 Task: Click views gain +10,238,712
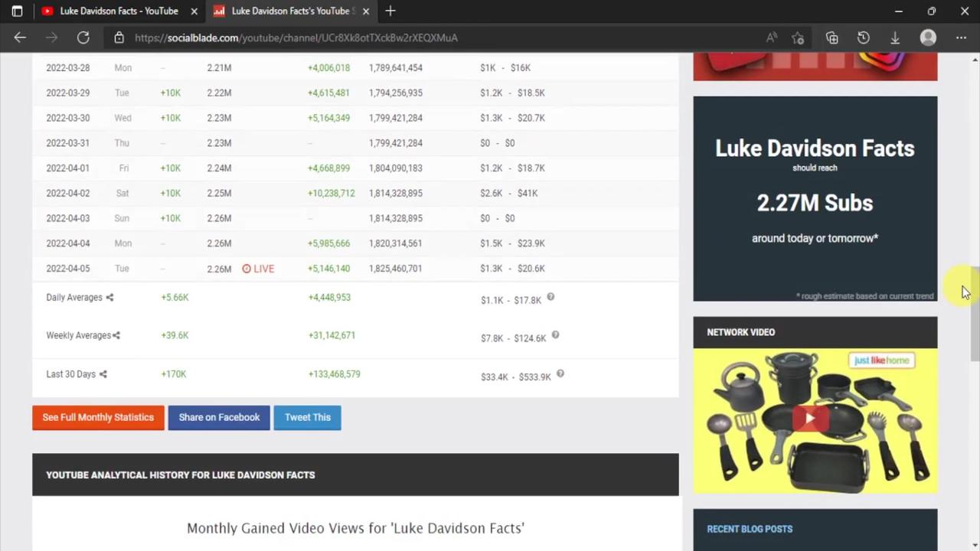331,194
